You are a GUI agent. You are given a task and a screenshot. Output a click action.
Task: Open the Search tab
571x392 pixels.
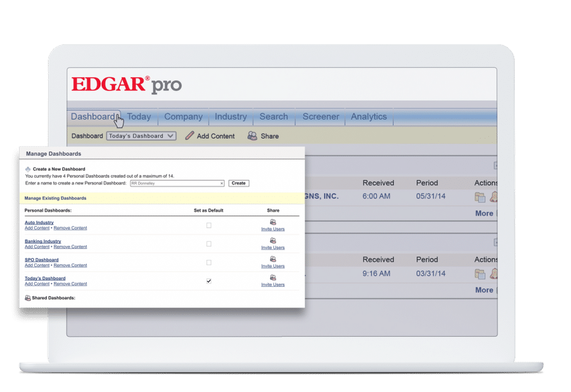274,117
